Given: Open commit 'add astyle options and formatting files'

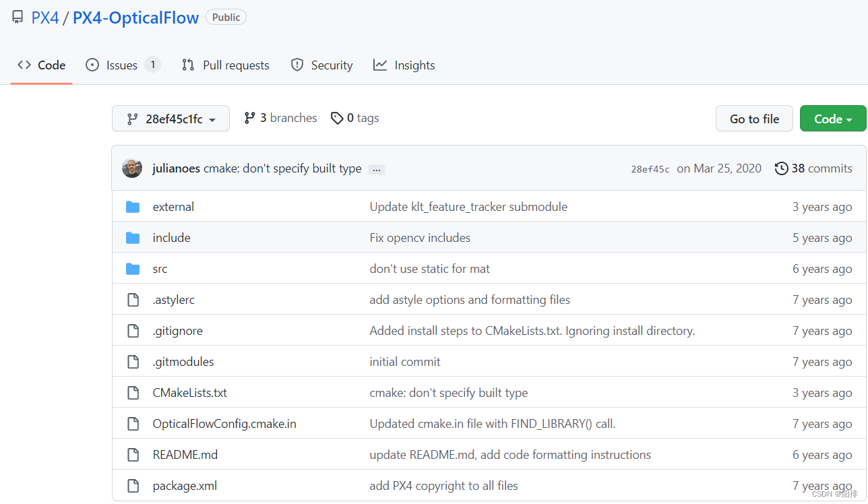Looking at the screenshot, I should point(470,300).
